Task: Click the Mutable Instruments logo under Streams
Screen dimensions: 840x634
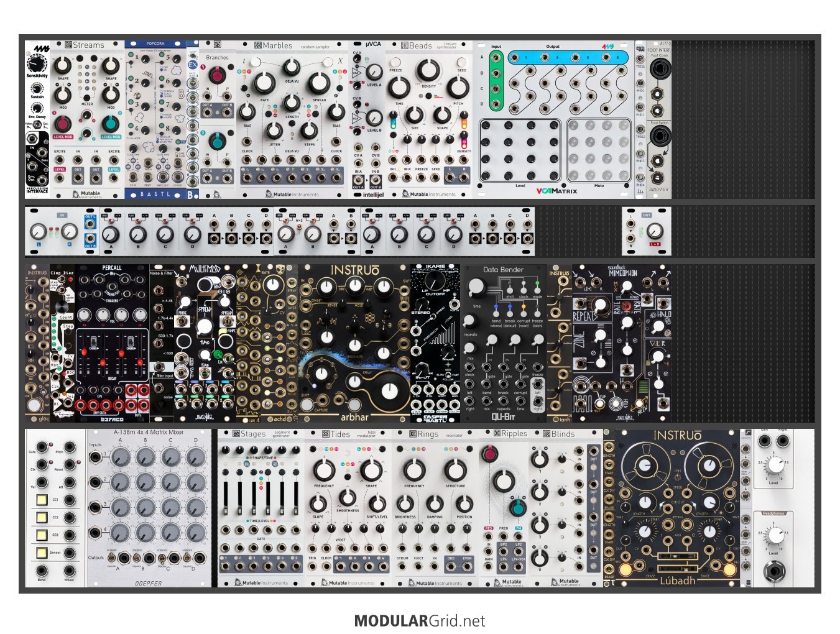Action: pyautogui.click(x=86, y=193)
